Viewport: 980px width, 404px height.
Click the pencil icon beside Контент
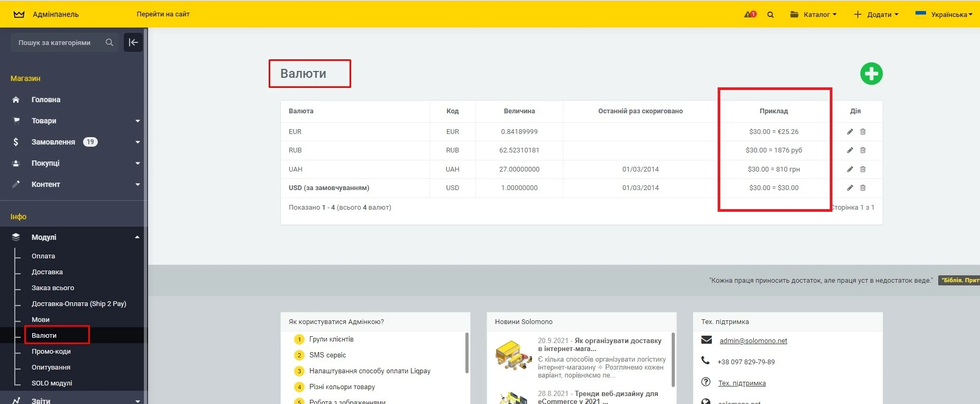(x=16, y=184)
